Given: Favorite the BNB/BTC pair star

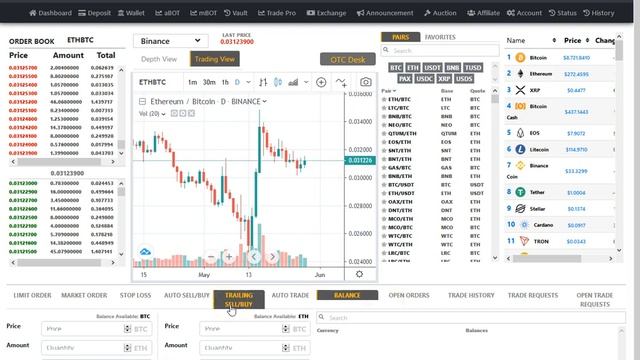Looking at the screenshot, I should point(384,116).
